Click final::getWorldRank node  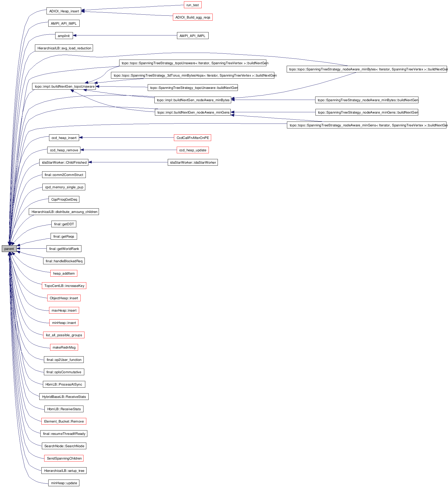tap(64, 249)
